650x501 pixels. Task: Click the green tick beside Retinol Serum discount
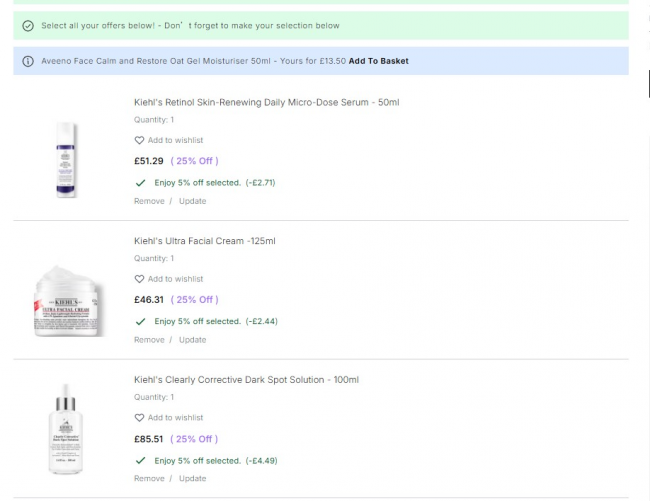(x=140, y=183)
